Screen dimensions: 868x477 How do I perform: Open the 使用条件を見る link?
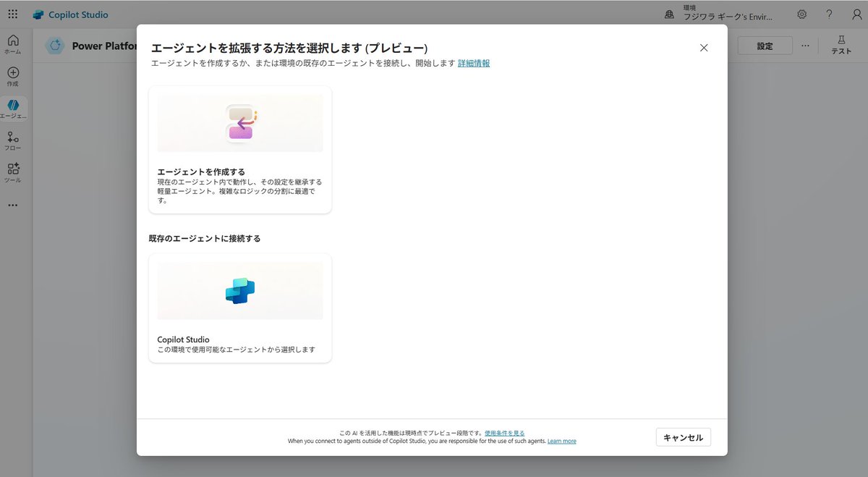click(x=505, y=433)
